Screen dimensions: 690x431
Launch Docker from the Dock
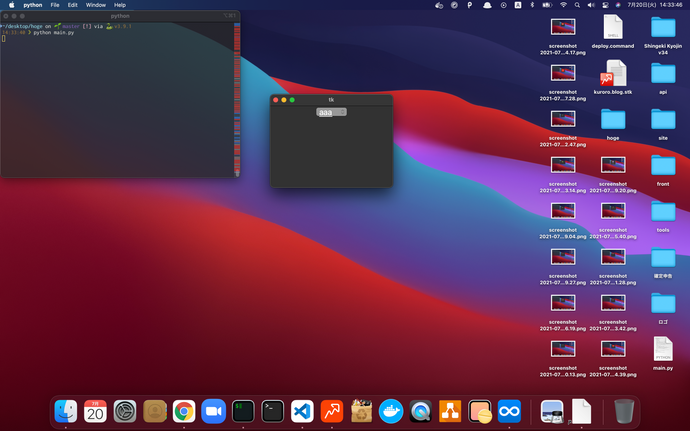coord(391,412)
